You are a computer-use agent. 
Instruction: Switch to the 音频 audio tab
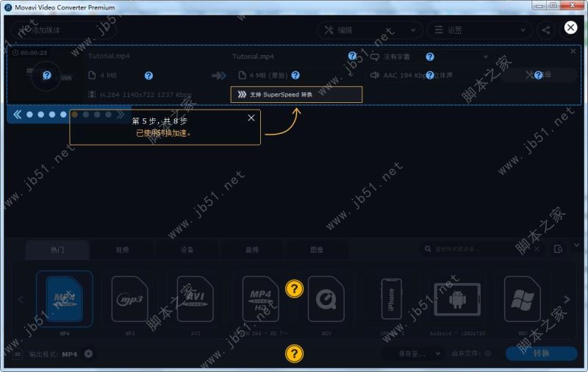pyautogui.click(x=252, y=250)
